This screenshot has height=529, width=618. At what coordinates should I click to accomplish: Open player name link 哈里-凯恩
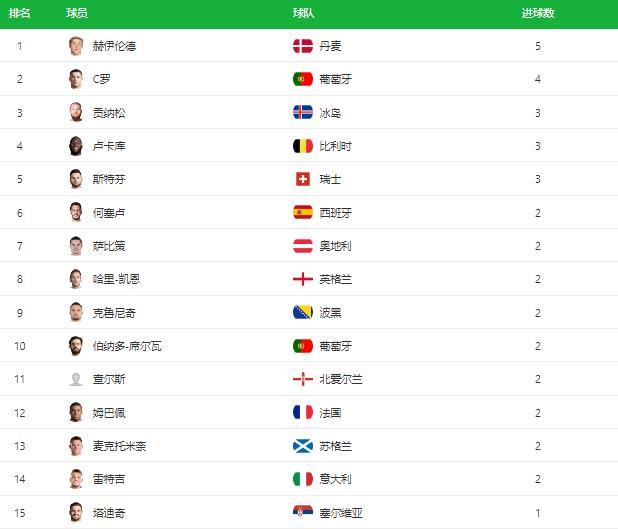[x=116, y=279]
